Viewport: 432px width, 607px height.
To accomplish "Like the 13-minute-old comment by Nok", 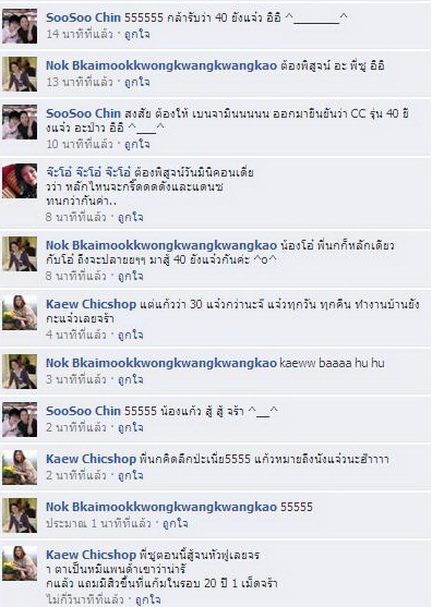I will 137,82.
